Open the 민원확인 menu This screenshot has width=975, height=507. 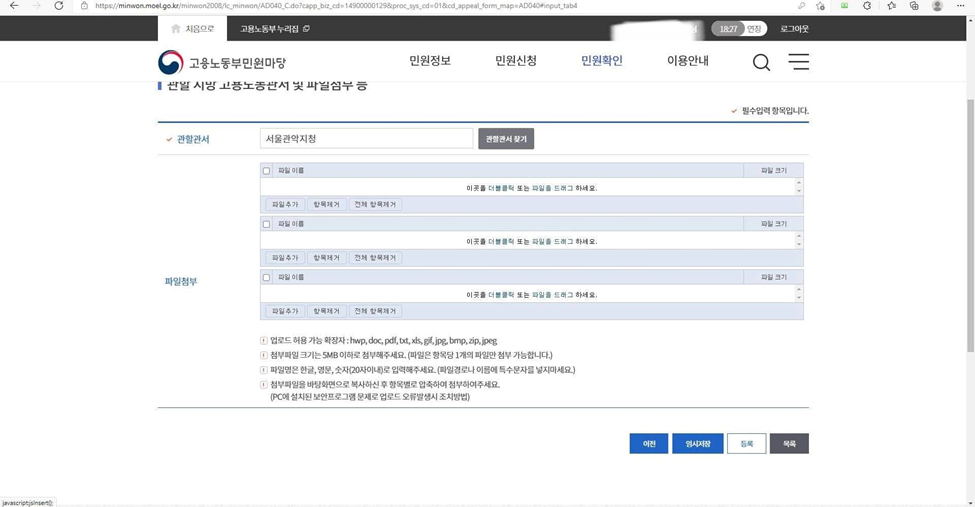point(601,60)
